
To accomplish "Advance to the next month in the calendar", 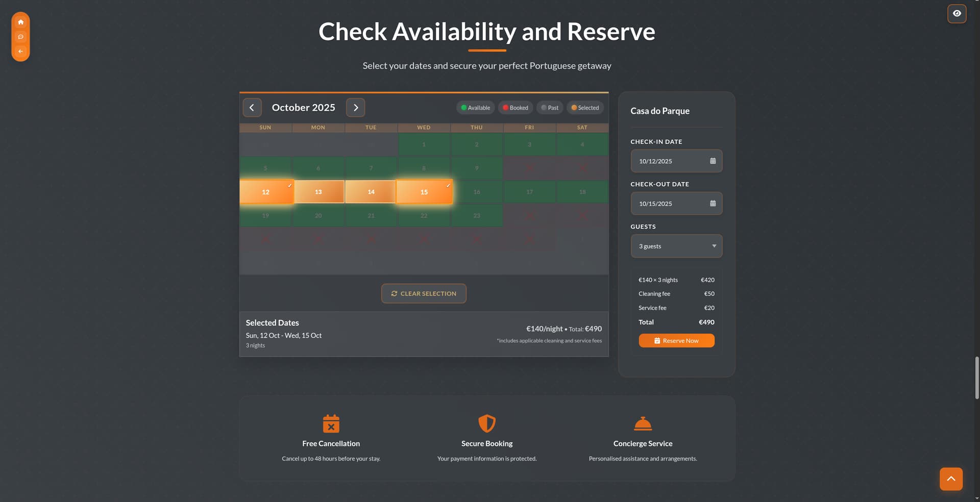I will coord(356,108).
